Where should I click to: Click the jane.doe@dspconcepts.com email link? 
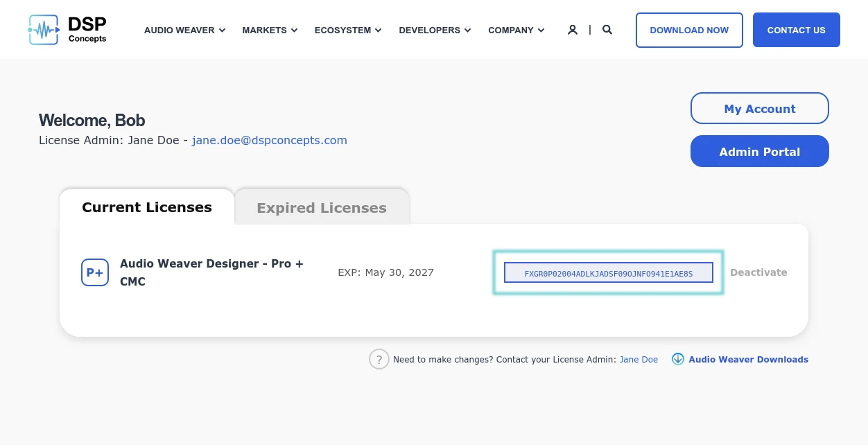pyautogui.click(x=270, y=140)
